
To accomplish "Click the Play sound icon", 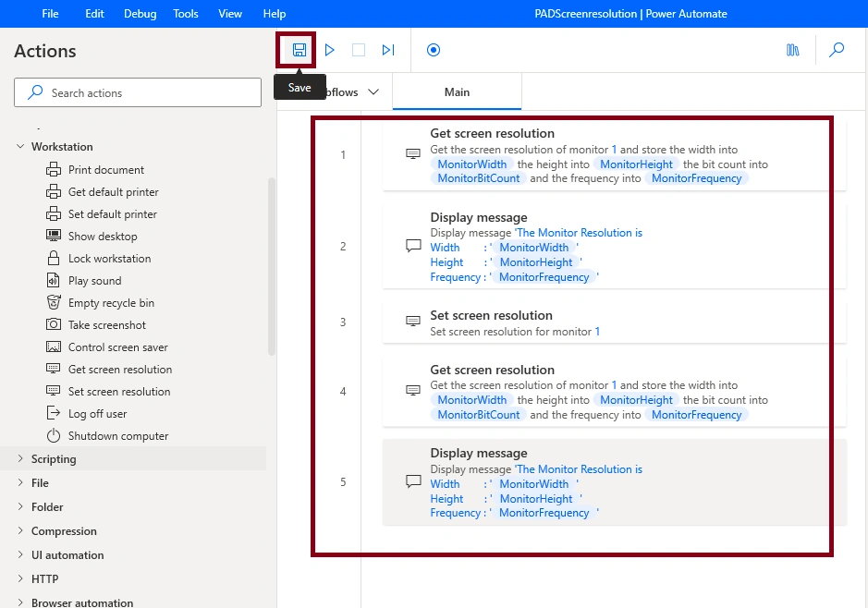I will point(53,280).
